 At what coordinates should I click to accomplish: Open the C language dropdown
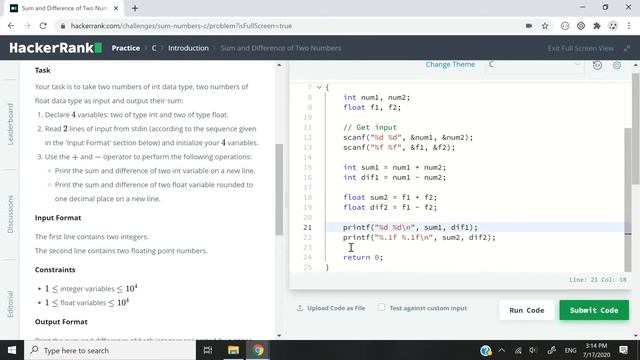[x=534, y=64]
